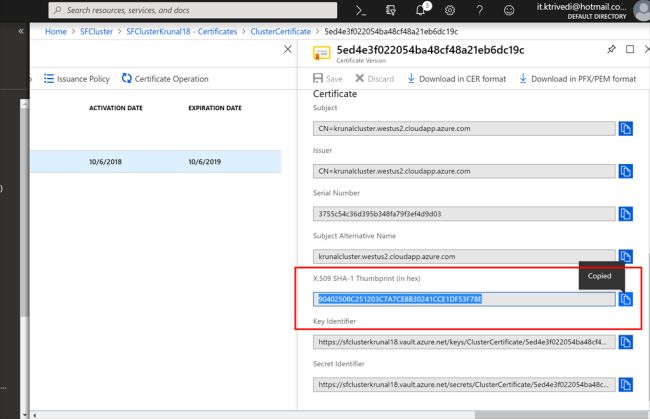Copy the Serial Number value
The height and width of the screenshot is (419, 650).
coord(626,214)
